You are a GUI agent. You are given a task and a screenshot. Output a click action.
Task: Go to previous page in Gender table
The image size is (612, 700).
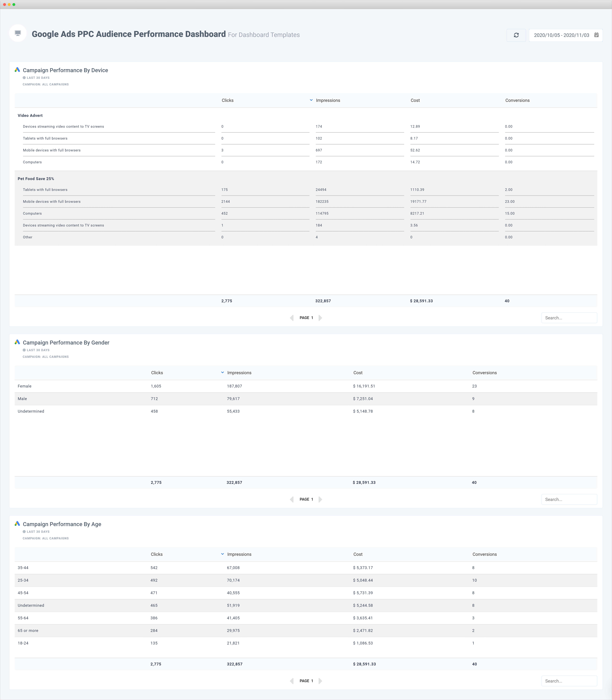(x=292, y=499)
